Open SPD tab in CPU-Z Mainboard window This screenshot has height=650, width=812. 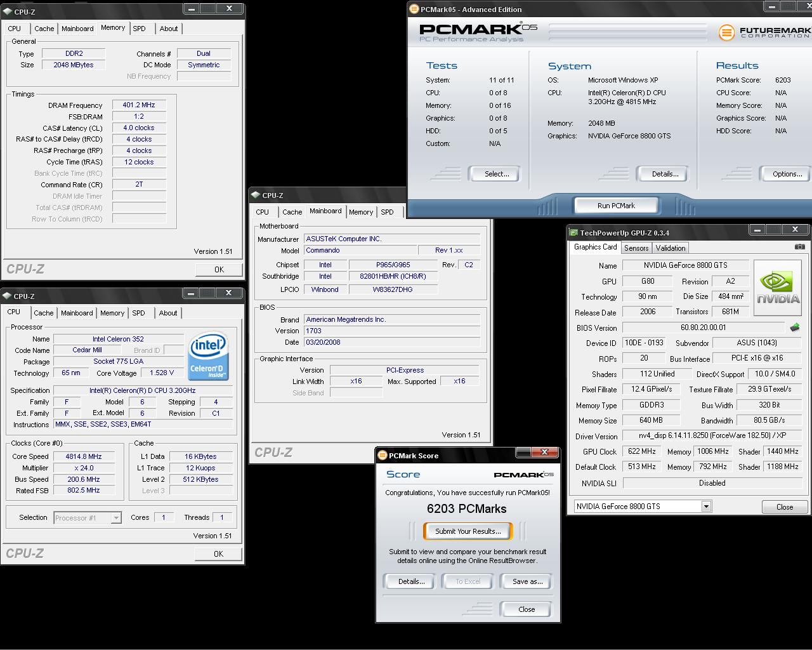[387, 212]
